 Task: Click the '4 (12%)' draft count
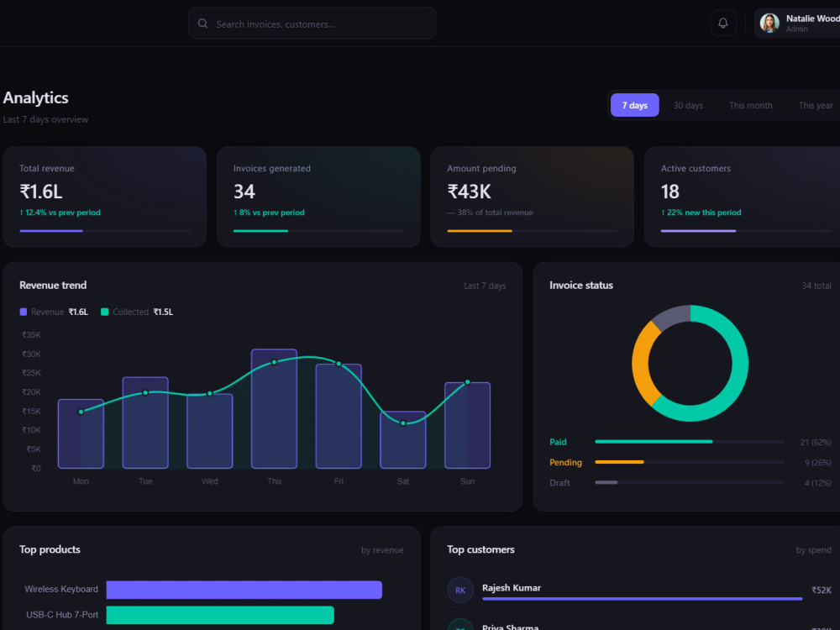click(817, 483)
